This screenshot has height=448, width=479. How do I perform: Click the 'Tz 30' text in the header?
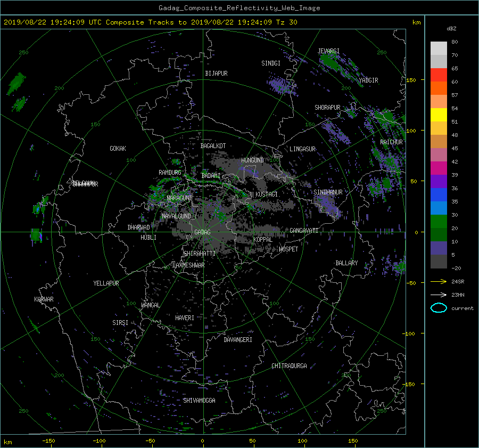(286, 22)
